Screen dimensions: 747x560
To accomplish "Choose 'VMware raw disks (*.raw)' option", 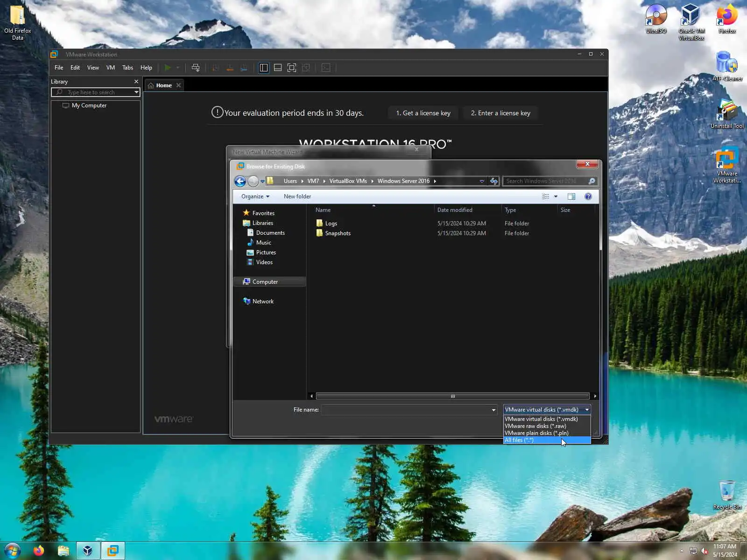I will [x=547, y=426].
